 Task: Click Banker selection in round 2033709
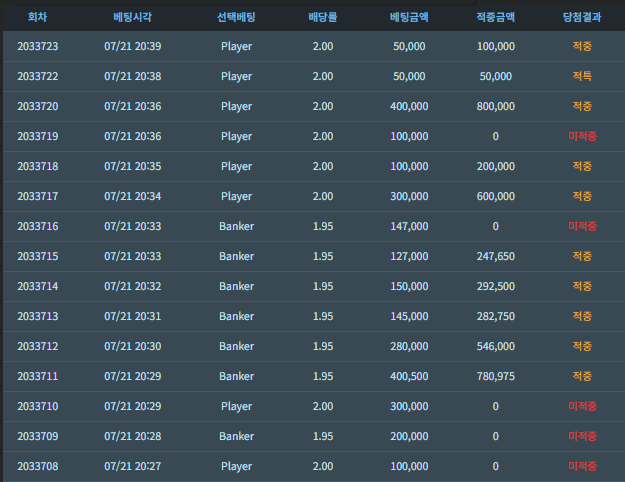tap(236, 436)
